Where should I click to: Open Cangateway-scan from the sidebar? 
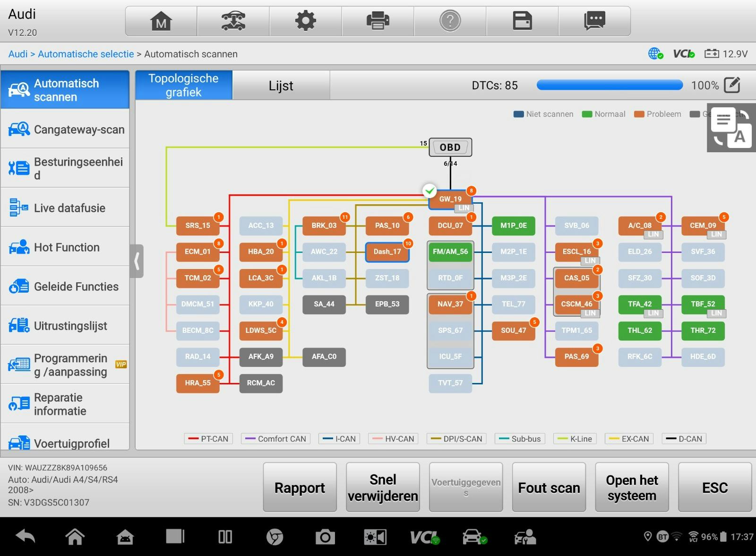pos(65,129)
